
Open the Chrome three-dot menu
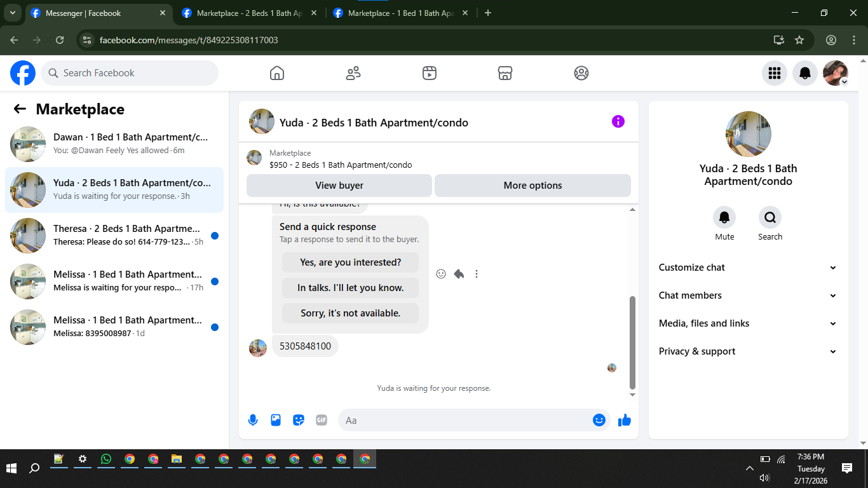tap(854, 40)
